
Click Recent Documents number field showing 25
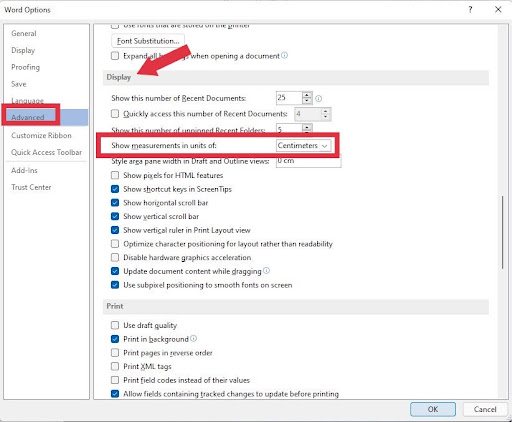coord(289,98)
